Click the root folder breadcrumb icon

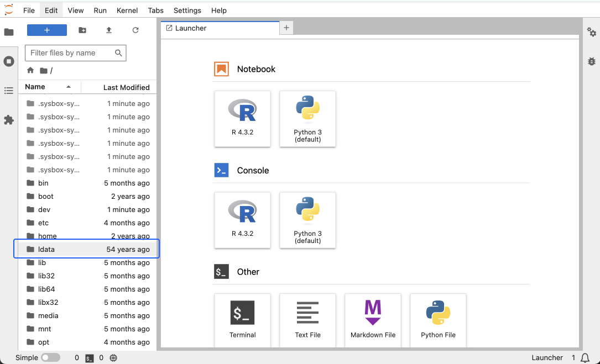[x=44, y=71]
